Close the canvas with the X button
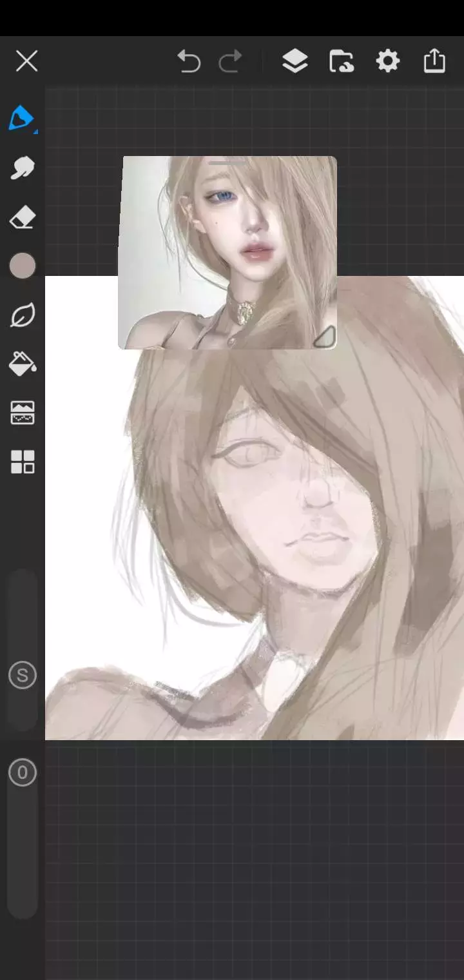 [x=26, y=61]
